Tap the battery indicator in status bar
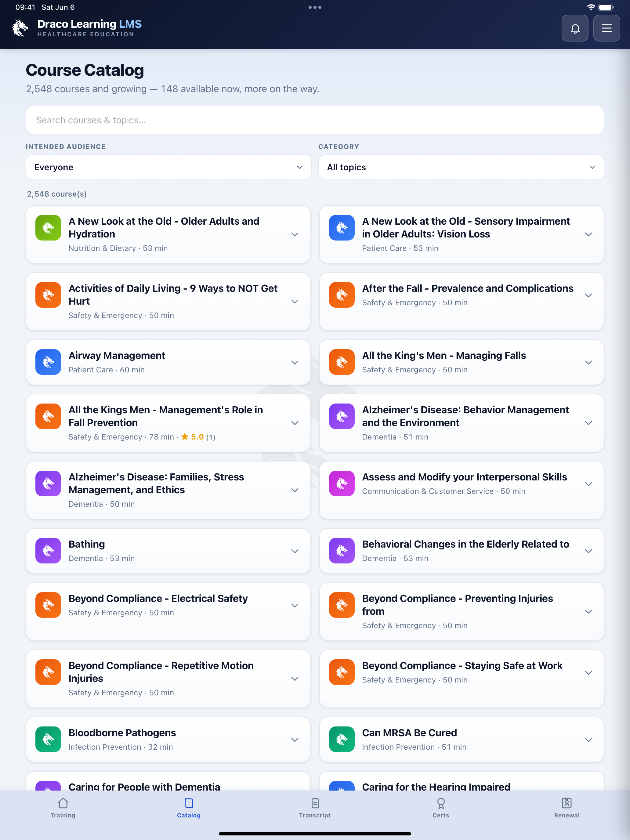630x840 pixels. click(606, 7)
